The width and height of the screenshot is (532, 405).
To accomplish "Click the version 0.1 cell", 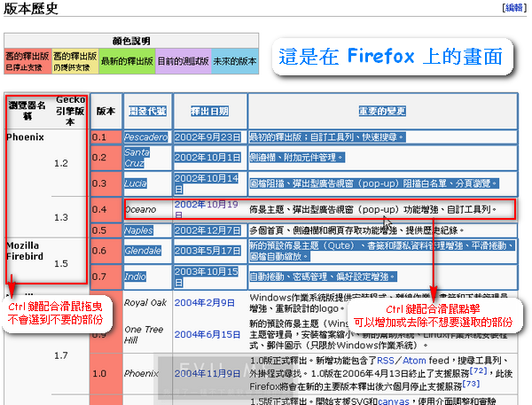I will click(106, 137).
